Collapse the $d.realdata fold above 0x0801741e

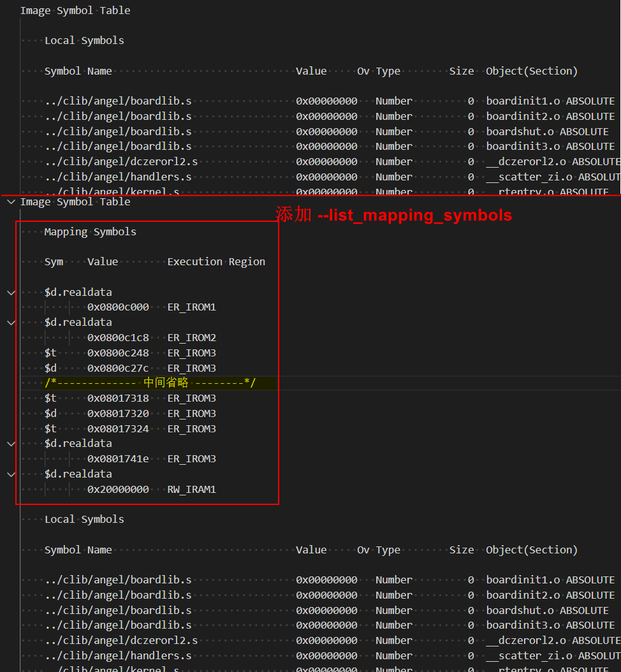click(x=11, y=444)
